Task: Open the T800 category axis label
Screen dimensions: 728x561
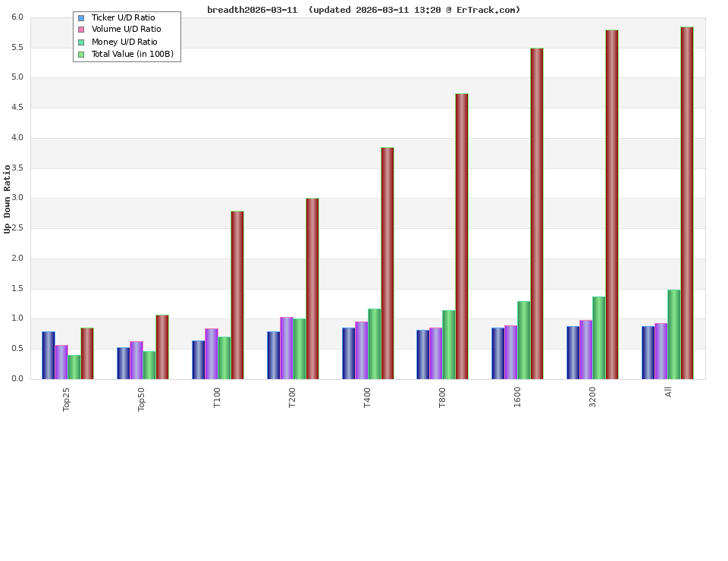Action: (442, 397)
